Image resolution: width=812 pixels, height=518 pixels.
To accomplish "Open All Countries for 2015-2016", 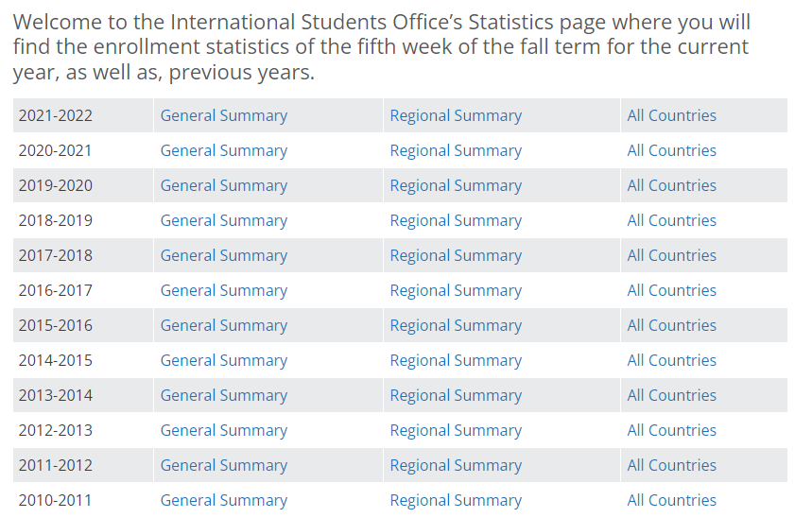I will click(671, 325).
